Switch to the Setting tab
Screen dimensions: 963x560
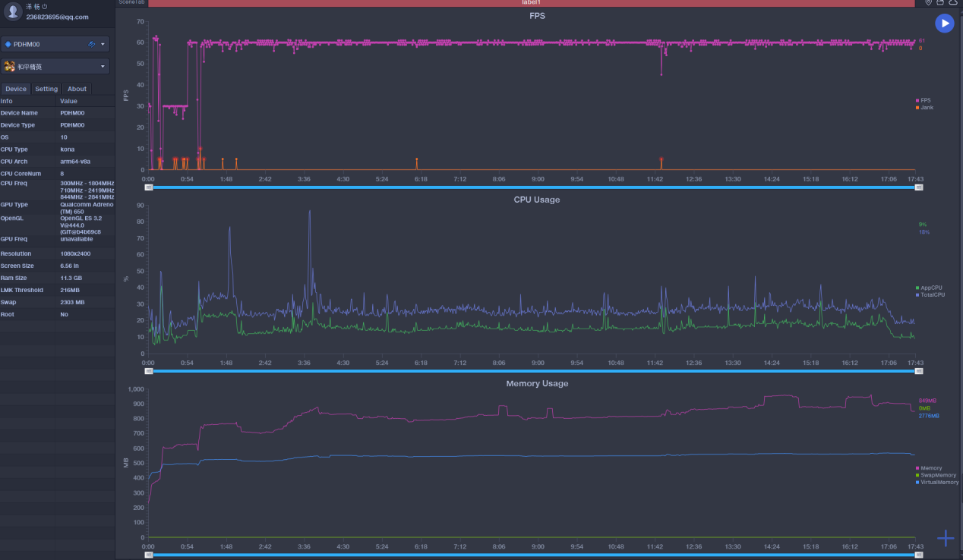pyautogui.click(x=46, y=89)
